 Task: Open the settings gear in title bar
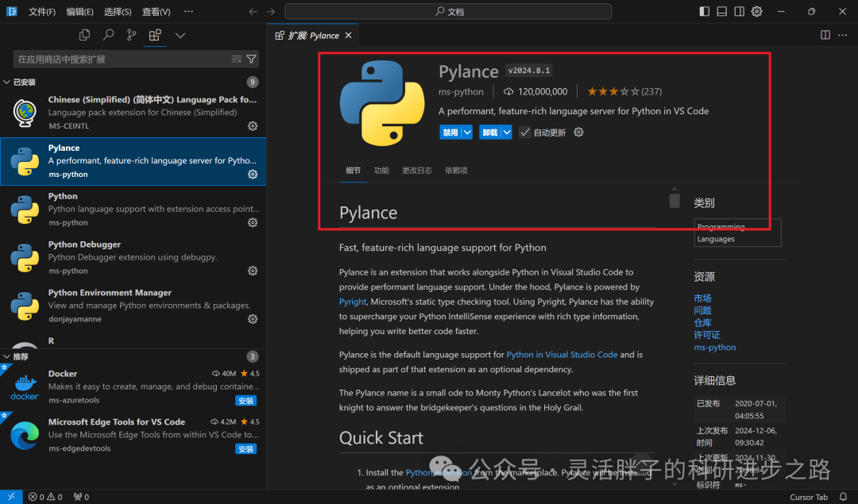click(757, 11)
